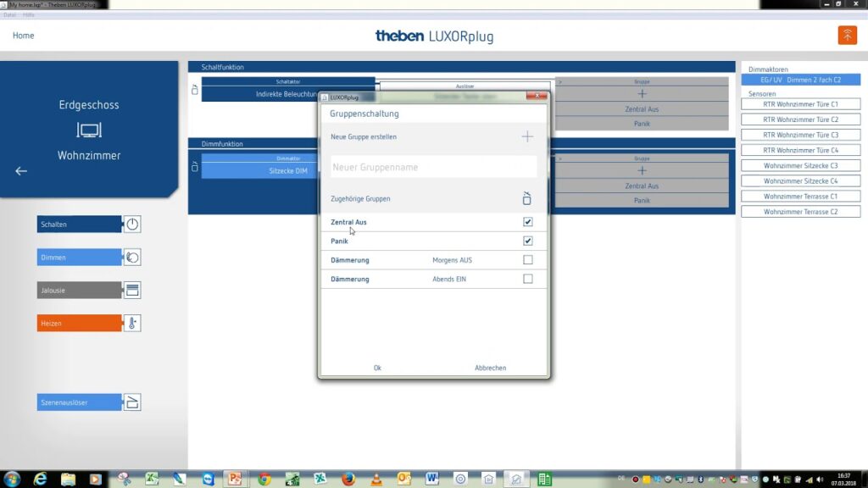Select sensor Wohnzimmer Terrasse C1
The width and height of the screenshot is (868, 488).
tap(800, 197)
